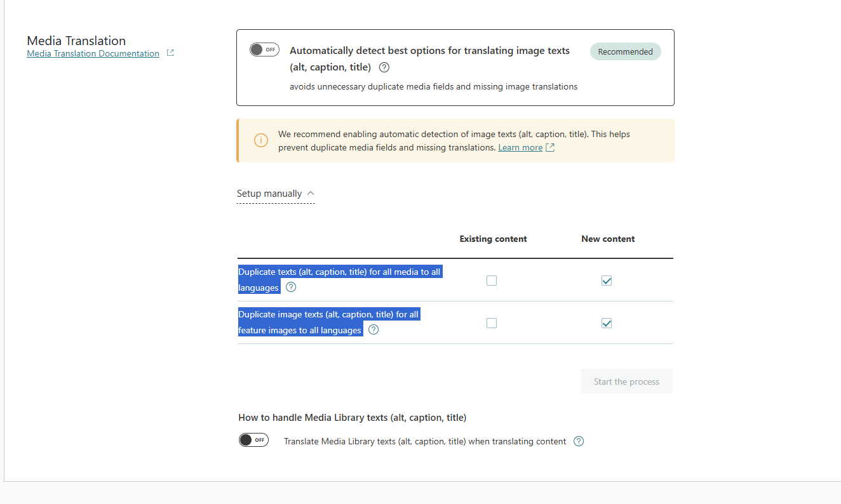Image resolution: width=841 pixels, height=504 pixels.
Task: Click help icon for feature images duplication
Action: [x=373, y=330]
